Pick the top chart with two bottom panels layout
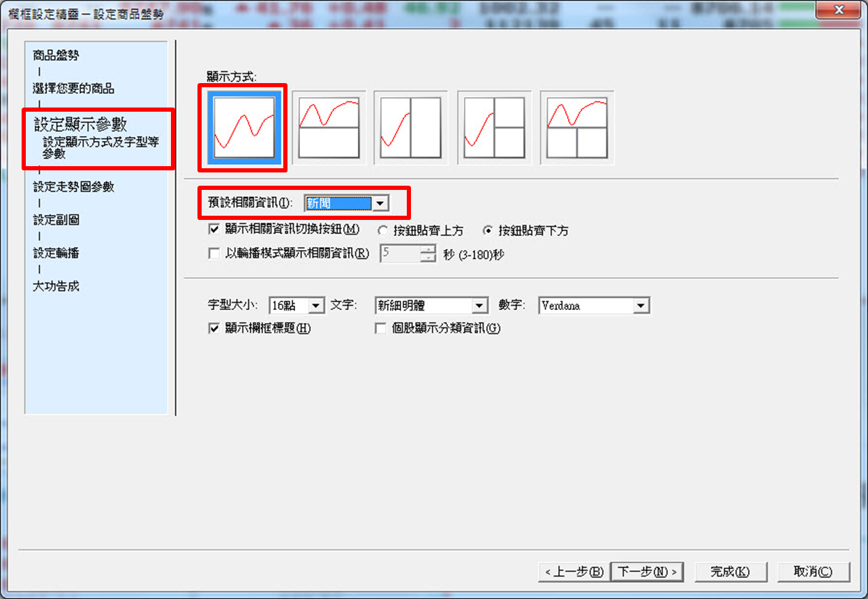 click(x=577, y=127)
